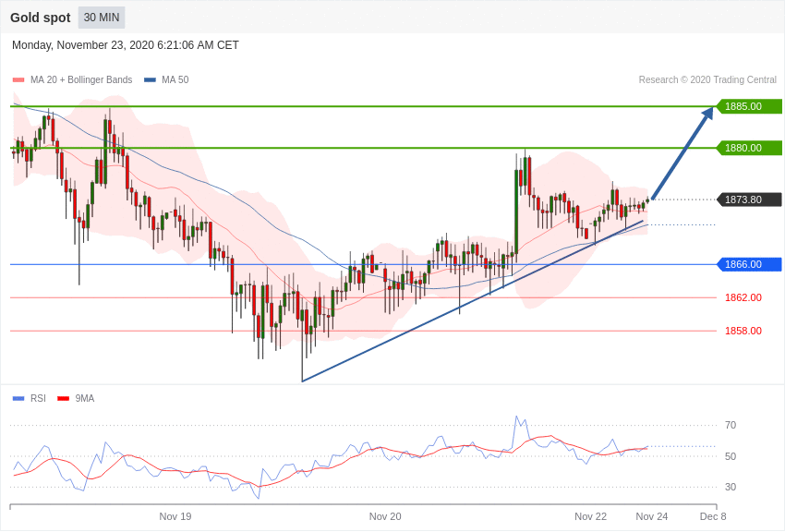Image resolution: width=785 pixels, height=532 pixels.
Task: Click the RSI 70 level label
Action: 731,426
